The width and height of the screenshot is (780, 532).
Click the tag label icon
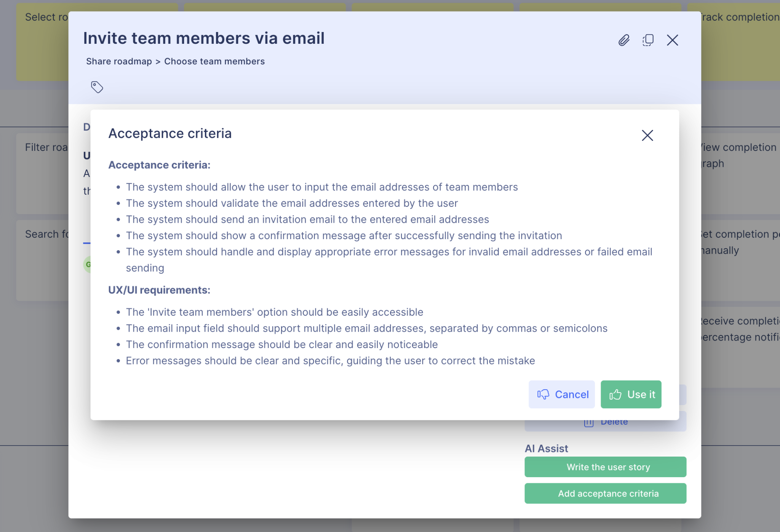pyautogui.click(x=97, y=87)
